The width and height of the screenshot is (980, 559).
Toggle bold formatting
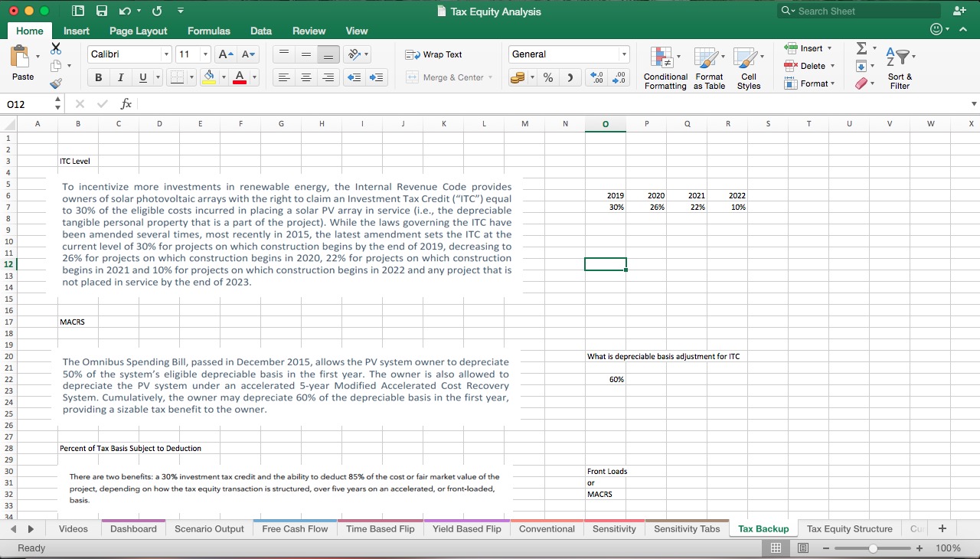pos(98,77)
